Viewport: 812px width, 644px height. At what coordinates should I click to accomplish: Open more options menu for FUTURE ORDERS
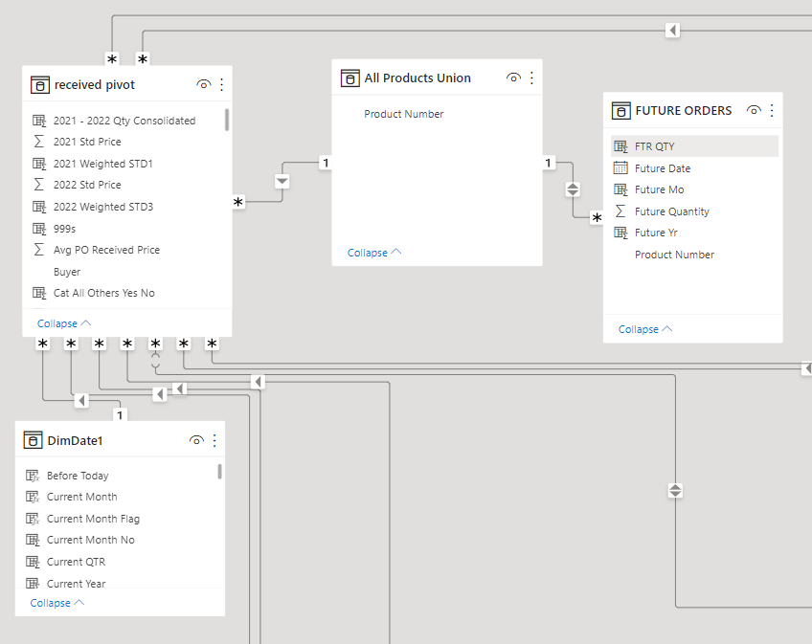coord(772,110)
